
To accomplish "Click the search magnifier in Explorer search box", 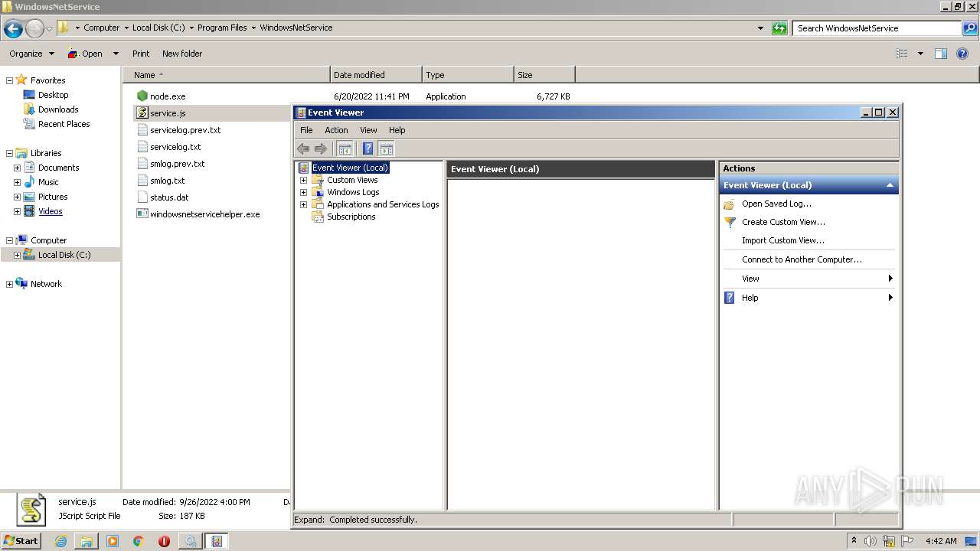I will (x=969, y=28).
